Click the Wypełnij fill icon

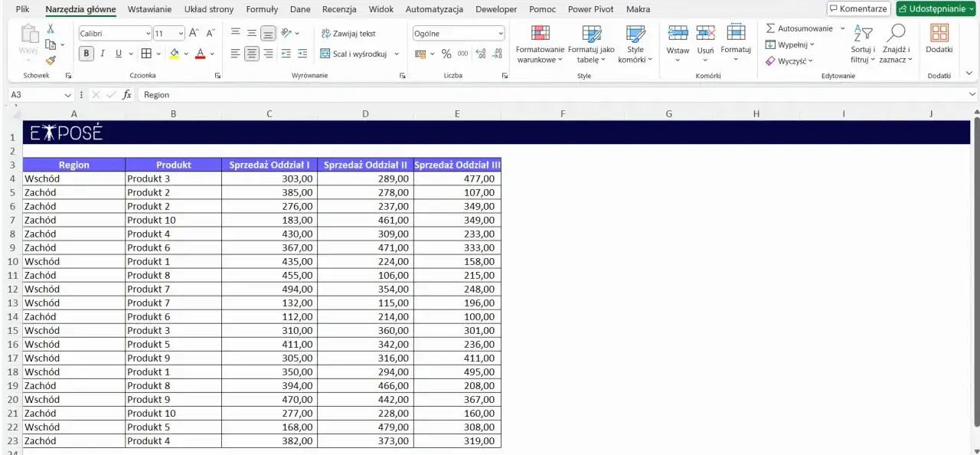click(x=772, y=44)
